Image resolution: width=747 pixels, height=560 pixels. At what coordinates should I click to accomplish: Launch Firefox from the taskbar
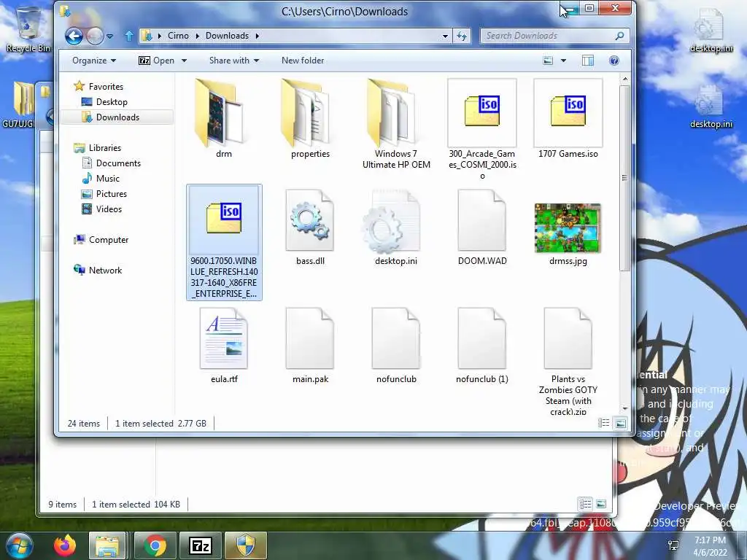[x=64, y=545]
